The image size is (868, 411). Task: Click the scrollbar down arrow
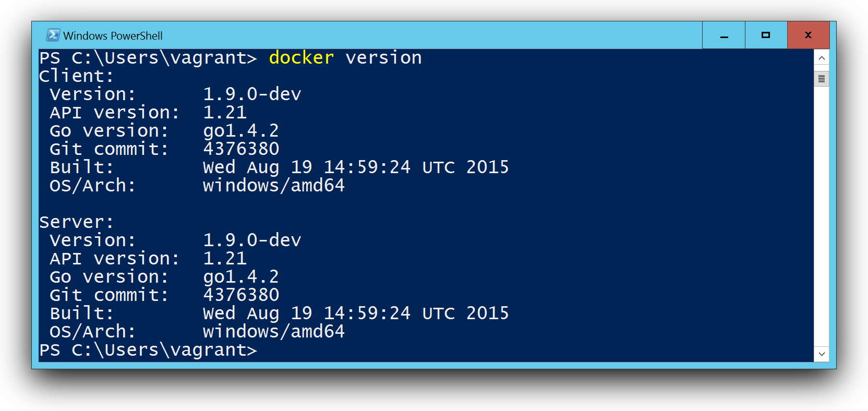tap(822, 354)
